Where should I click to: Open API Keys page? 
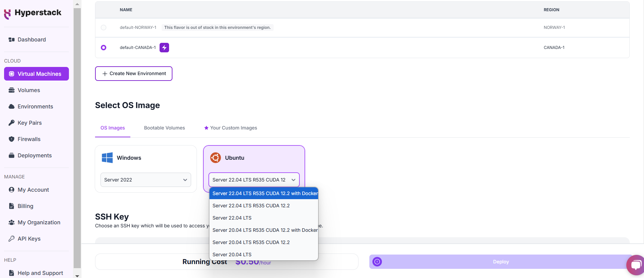(36, 239)
